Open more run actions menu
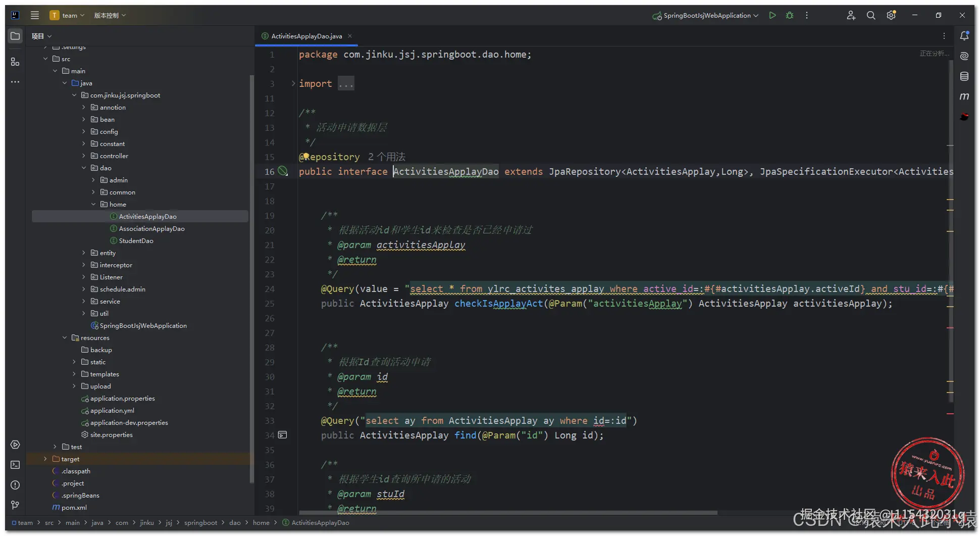 (807, 15)
